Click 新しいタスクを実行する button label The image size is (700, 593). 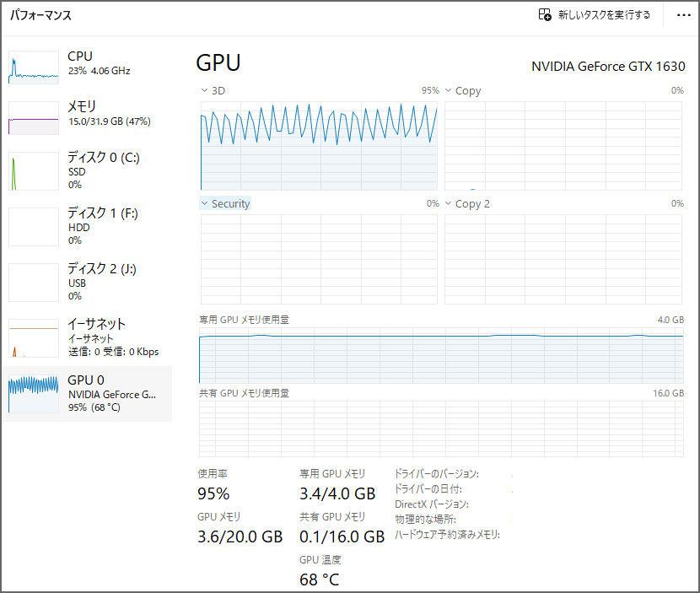(604, 14)
